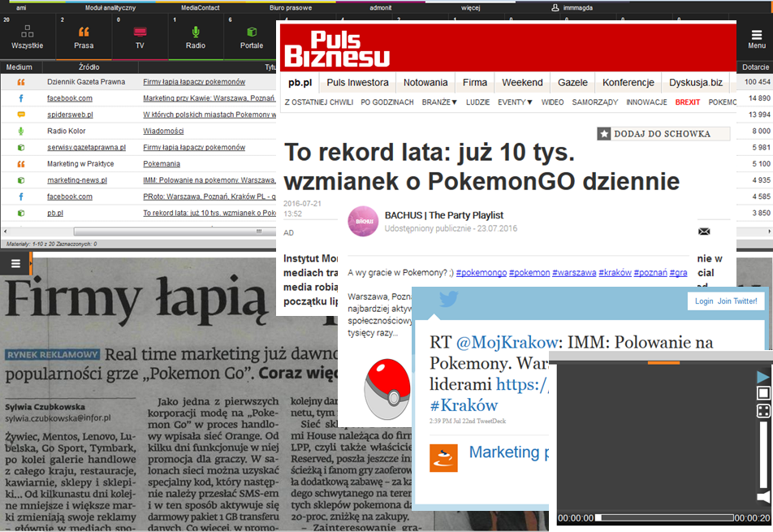Click the press icon in Marketing w Praktyce row
Screen dimensions: 773x532
[21, 164]
